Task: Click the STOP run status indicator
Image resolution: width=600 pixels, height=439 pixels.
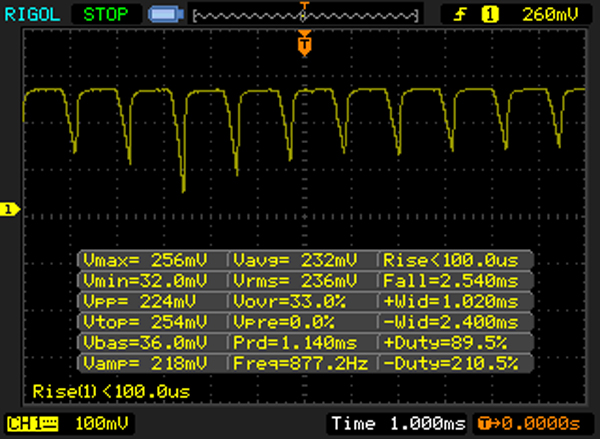Action: (106, 15)
